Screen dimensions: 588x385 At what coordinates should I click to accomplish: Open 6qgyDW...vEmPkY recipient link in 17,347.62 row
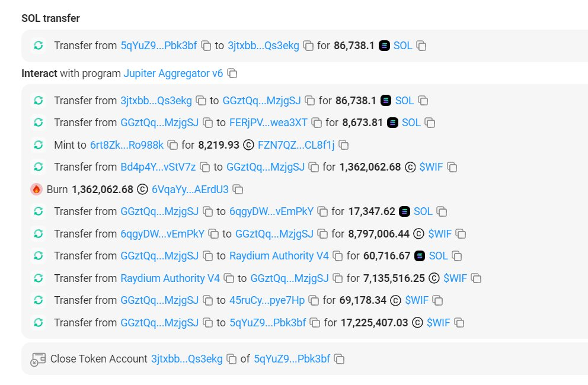tap(271, 212)
